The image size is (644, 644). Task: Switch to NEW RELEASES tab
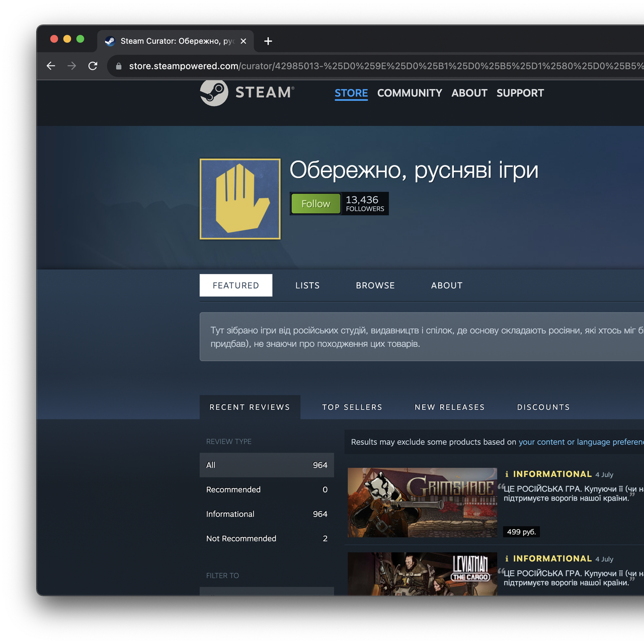click(450, 407)
